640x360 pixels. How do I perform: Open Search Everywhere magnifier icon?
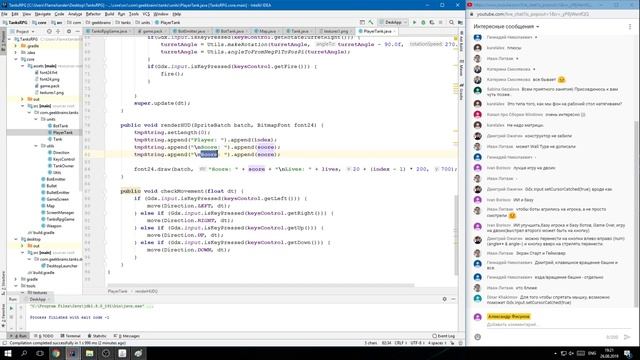[451, 22]
